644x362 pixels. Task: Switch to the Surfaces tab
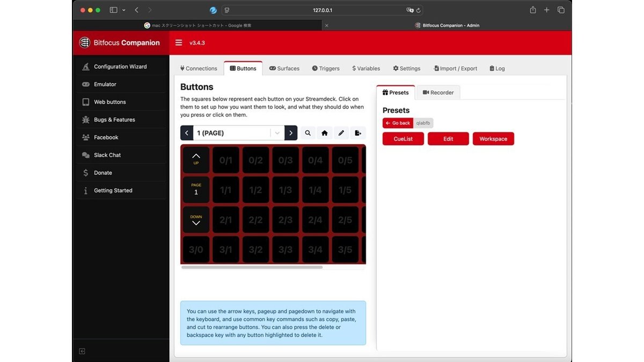284,69
